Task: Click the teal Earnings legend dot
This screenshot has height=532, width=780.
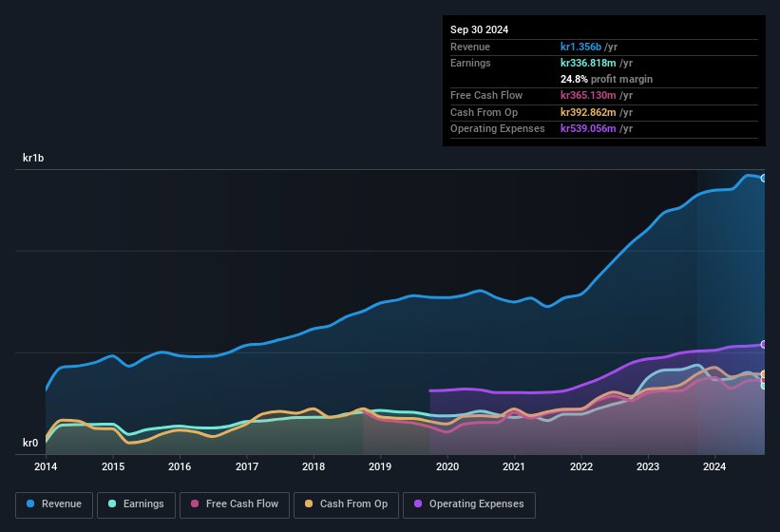Action: click(x=113, y=504)
